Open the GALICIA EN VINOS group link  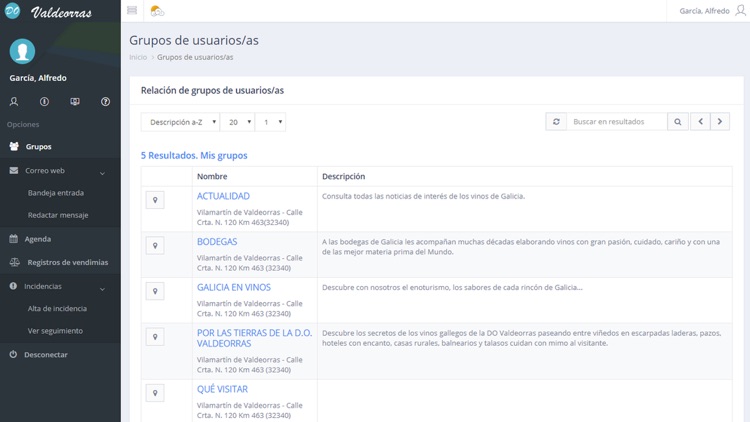tap(234, 287)
